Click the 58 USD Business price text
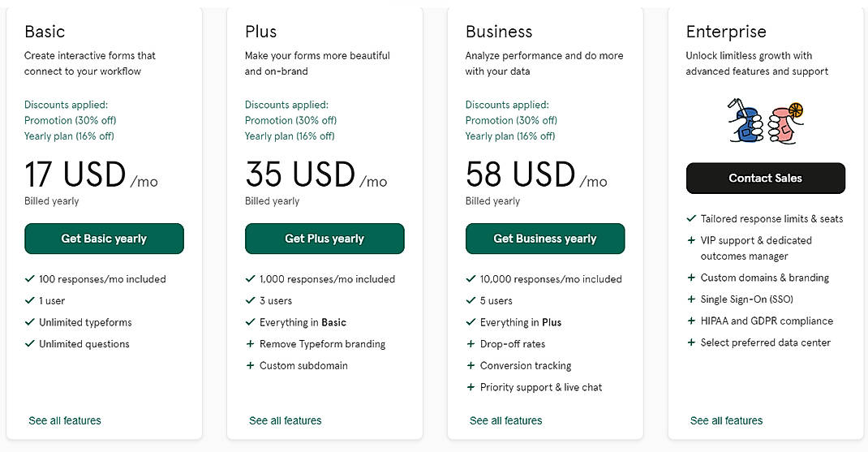The width and height of the screenshot is (868, 452). (x=520, y=176)
